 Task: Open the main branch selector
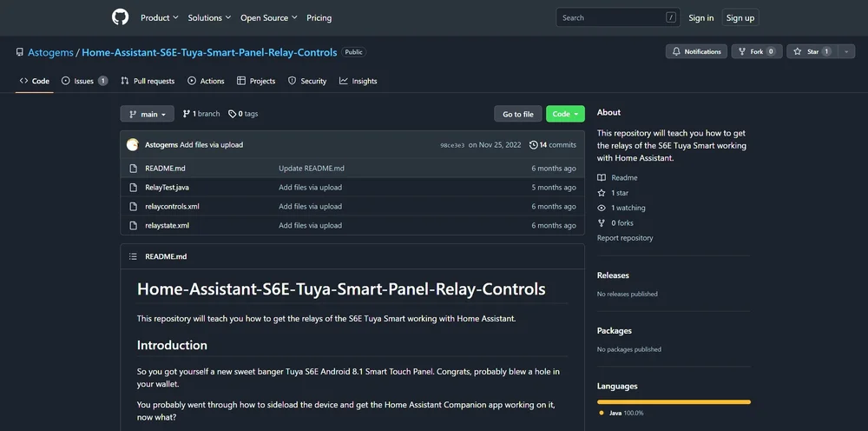[x=148, y=114]
